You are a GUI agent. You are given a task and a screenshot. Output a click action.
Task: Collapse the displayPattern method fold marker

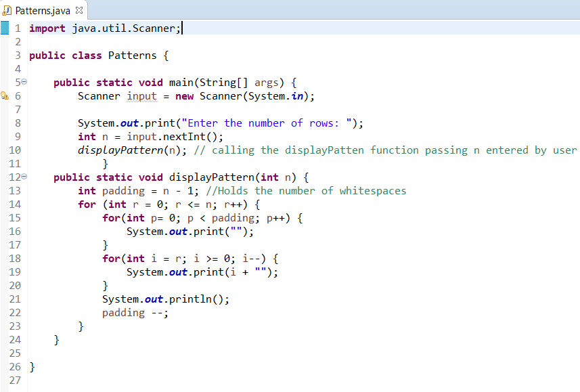(x=23, y=176)
